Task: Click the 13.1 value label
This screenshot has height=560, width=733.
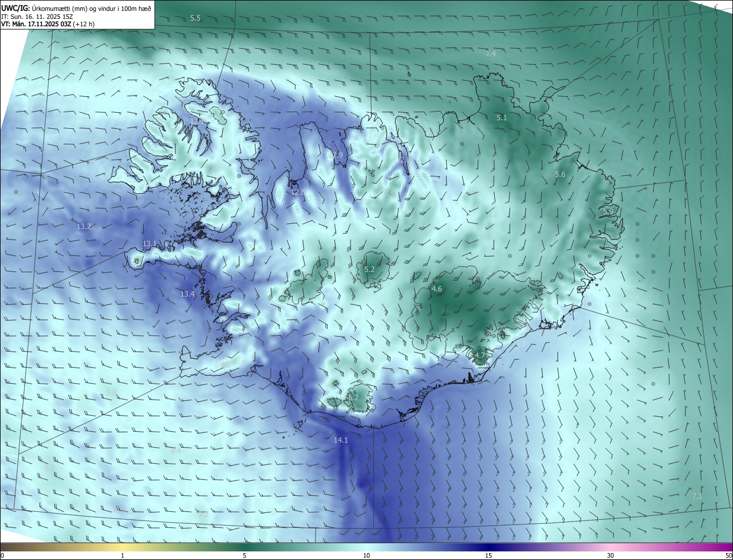Action: pyautogui.click(x=149, y=243)
